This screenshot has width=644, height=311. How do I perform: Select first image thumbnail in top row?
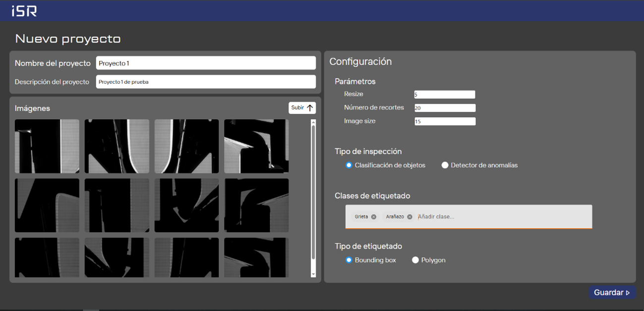pyautogui.click(x=47, y=146)
